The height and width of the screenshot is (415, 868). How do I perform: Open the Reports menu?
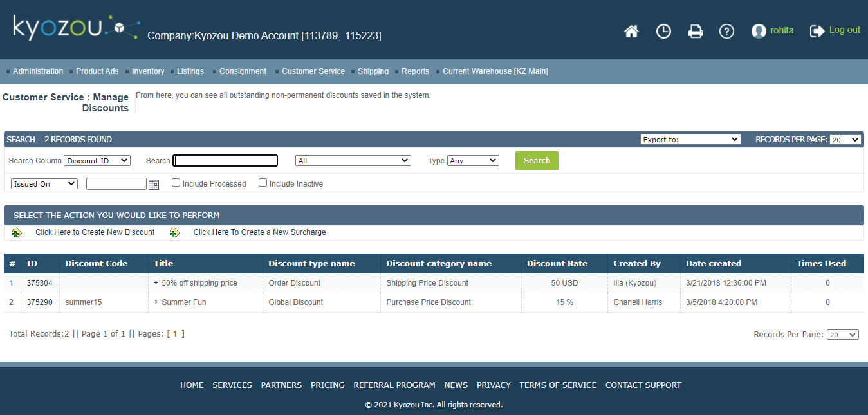pyautogui.click(x=415, y=71)
